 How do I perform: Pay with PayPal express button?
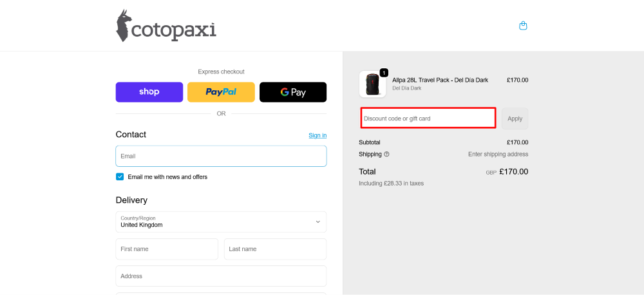click(221, 92)
